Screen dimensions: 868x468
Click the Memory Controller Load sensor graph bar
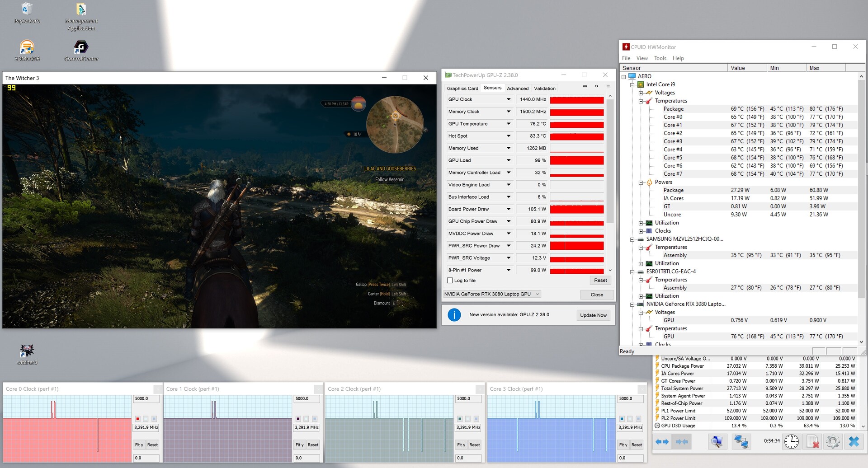point(577,173)
